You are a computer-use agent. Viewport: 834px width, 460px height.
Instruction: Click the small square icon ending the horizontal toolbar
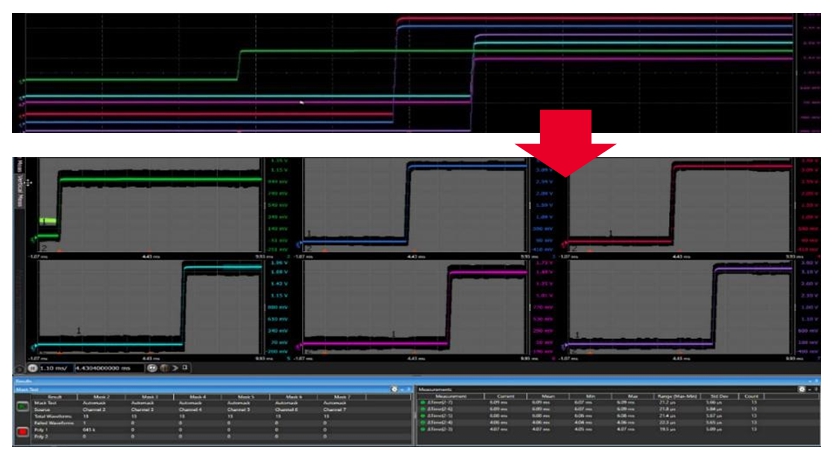click(187, 367)
